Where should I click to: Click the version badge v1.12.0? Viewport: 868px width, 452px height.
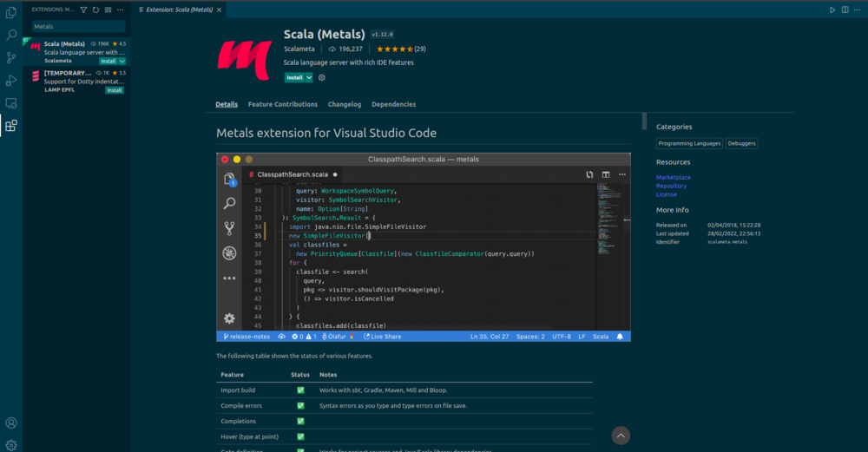click(x=382, y=35)
